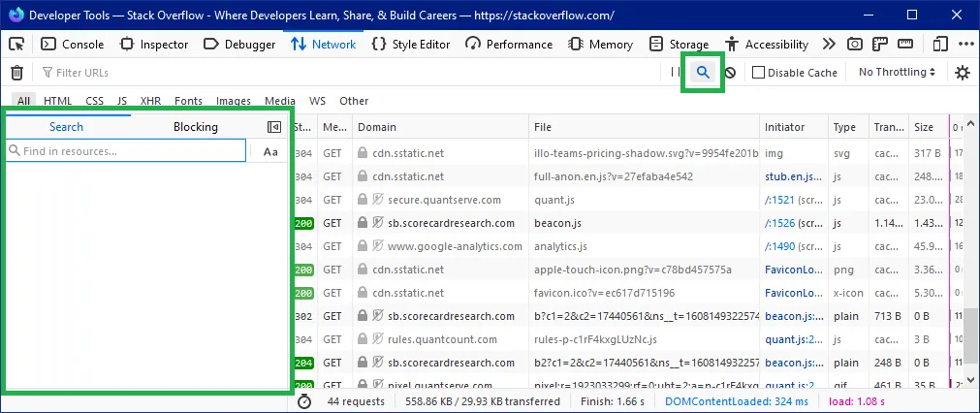Screen dimensions: 980x413
Task: Switch to the Inspector tab
Action: tap(154, 45)
